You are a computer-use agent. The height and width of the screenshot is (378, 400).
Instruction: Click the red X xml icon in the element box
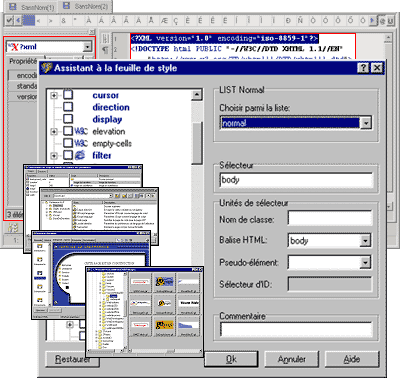[13, 47]
